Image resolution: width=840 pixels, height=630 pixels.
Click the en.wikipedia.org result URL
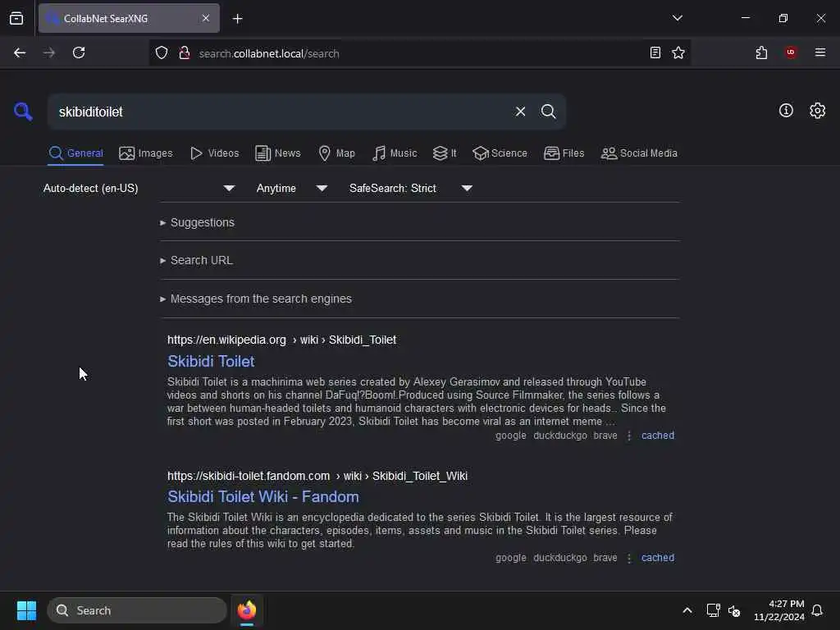pyautogui.click(x=282, y=340)
